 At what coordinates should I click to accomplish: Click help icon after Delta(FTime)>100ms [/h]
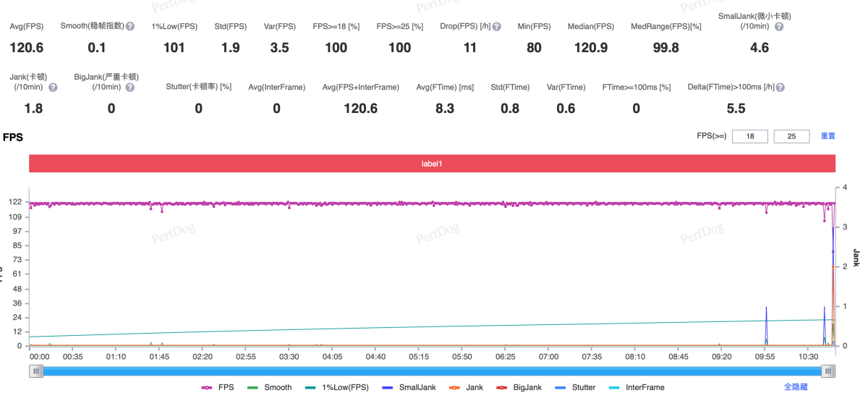click(780, 88)
